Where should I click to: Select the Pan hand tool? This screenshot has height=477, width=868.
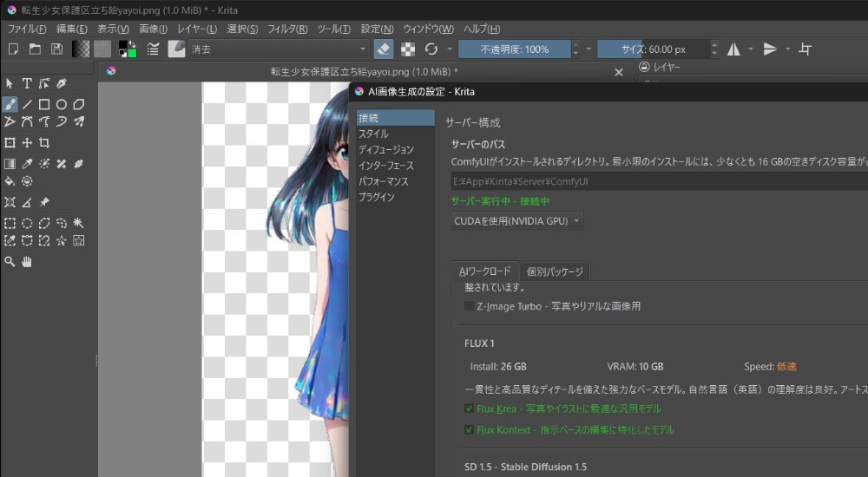(27, 262)
